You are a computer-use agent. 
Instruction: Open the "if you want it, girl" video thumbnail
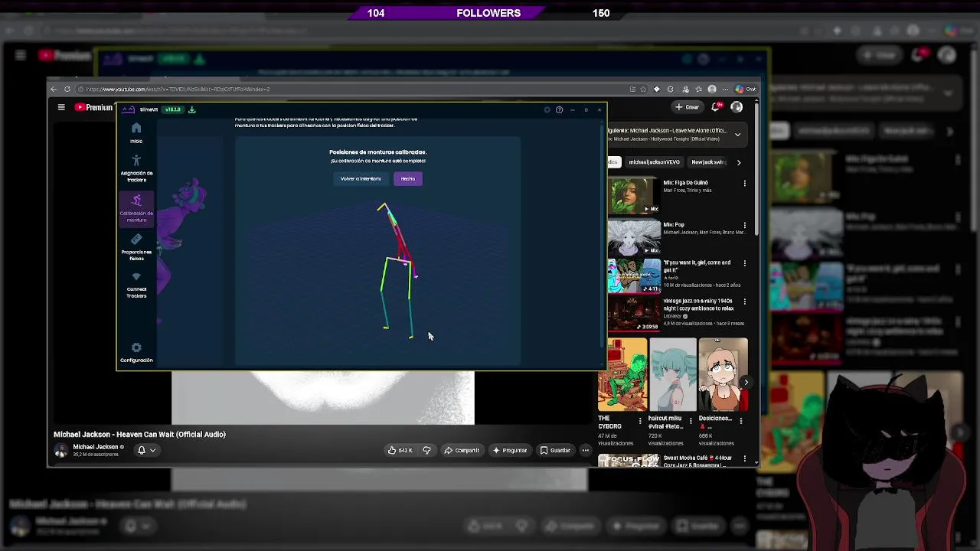point(634,276)
